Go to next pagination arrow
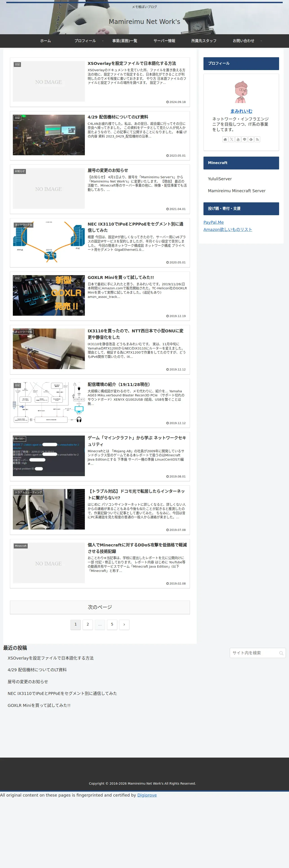Screen dimensions: 289x868 tap(124, 624)
